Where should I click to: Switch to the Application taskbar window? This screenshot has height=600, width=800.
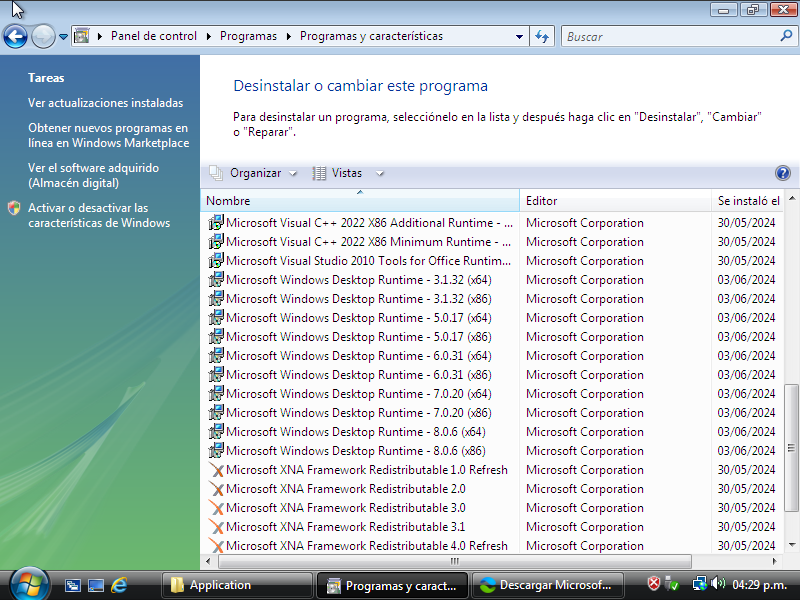click(237, 585)
